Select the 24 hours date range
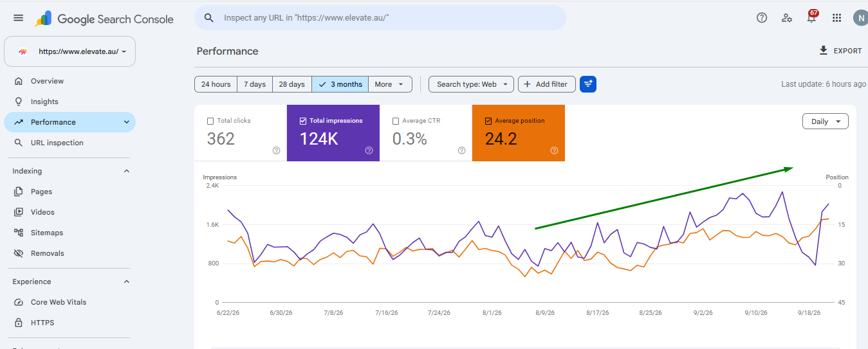The image size is (868, 349). [x=216, y=84]
